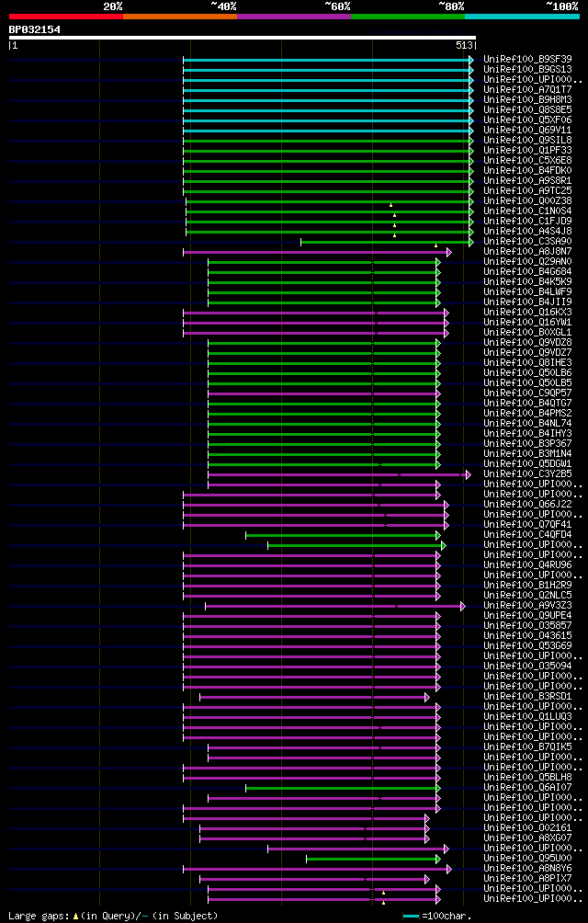The height and width of the screenshot is (923, 588).
Task: Select the UniRef100_C3Y2B5 label
Action: [527, 473]
